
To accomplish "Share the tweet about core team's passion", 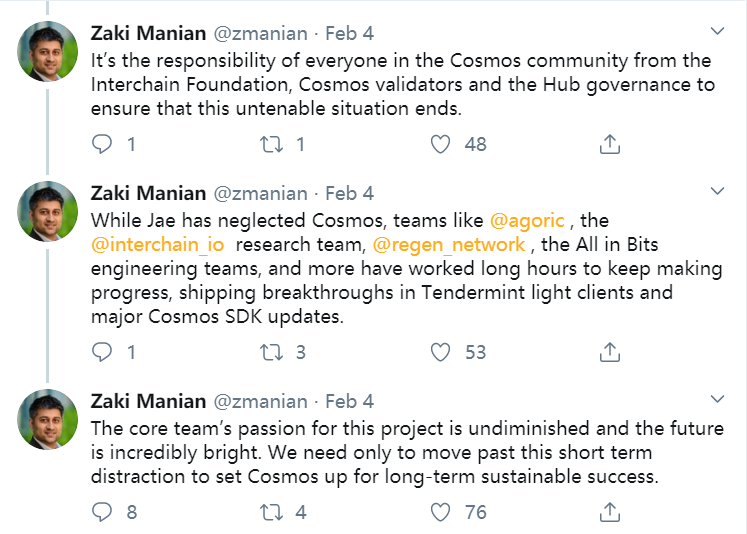I will [609, 512].
